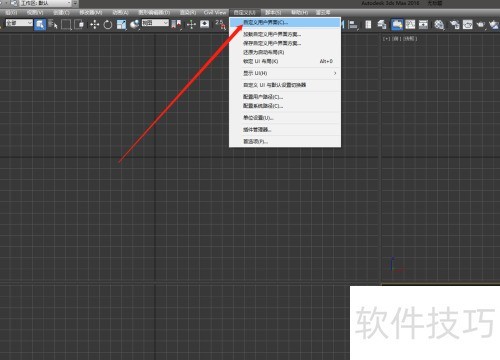This screenshot has width=500, height=360.
Task: Activate Select and Scale tool
Action: click(122, 24)
